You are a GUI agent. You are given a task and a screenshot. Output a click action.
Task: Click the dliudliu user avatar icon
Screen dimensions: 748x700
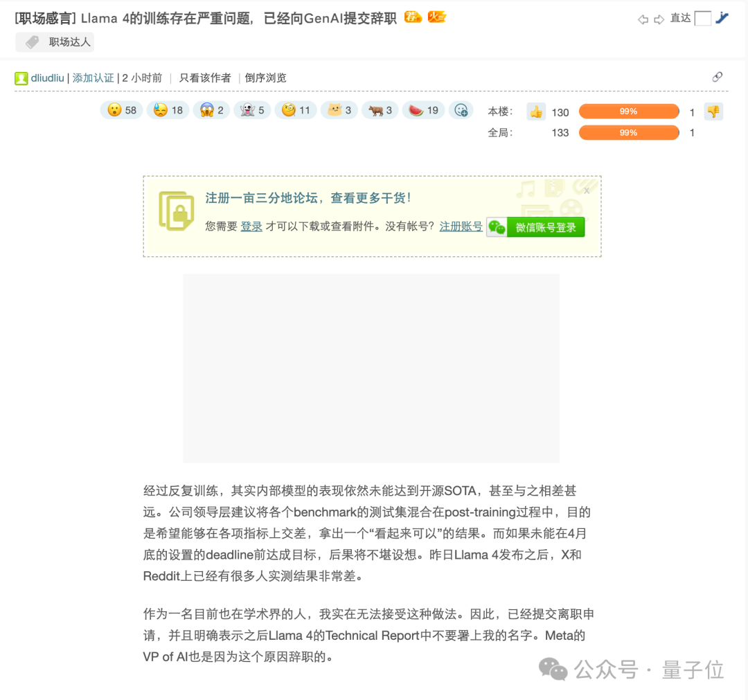(x=21, y=78)
